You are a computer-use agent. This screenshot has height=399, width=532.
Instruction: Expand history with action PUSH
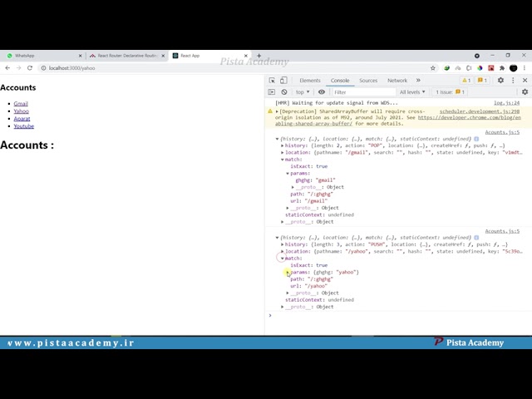click(283, 244)
